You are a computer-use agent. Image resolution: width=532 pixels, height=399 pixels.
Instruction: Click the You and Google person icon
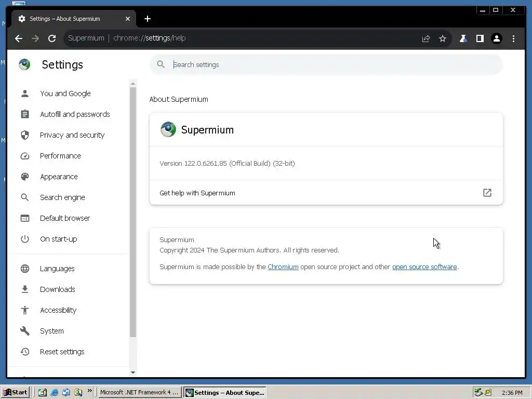pos(25,94)
